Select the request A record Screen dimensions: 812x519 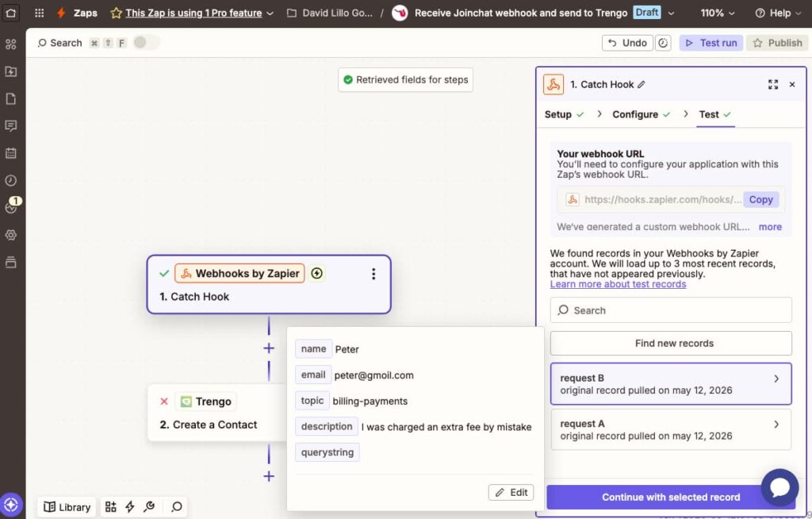(x=671, y=430)
